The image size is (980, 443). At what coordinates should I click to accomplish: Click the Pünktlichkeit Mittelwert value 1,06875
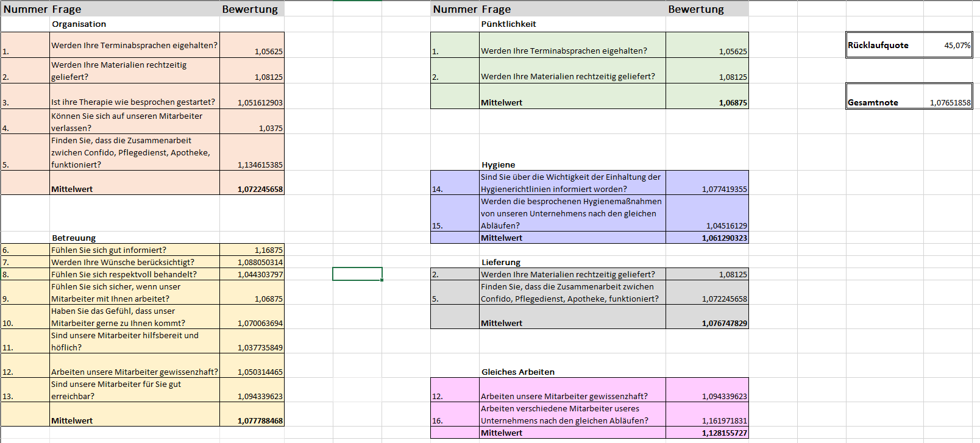[707, 96]
